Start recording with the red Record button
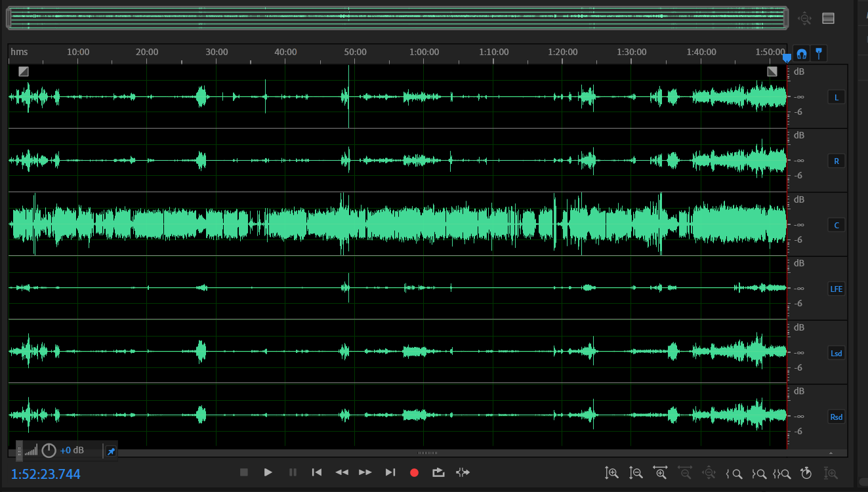The height and width of the screenshot is (492, 868). pos(414,472)
